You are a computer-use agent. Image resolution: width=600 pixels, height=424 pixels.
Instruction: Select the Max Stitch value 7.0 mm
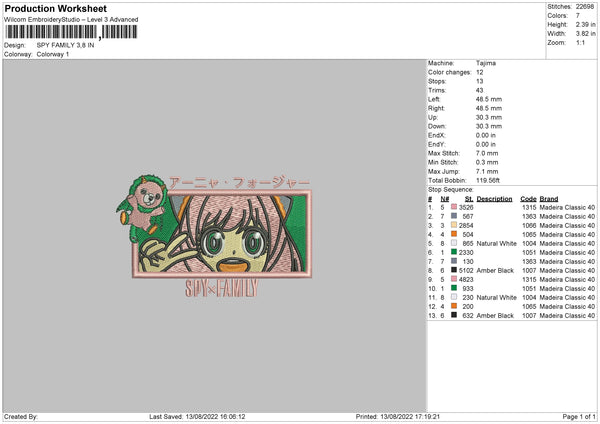click(487, 153)
